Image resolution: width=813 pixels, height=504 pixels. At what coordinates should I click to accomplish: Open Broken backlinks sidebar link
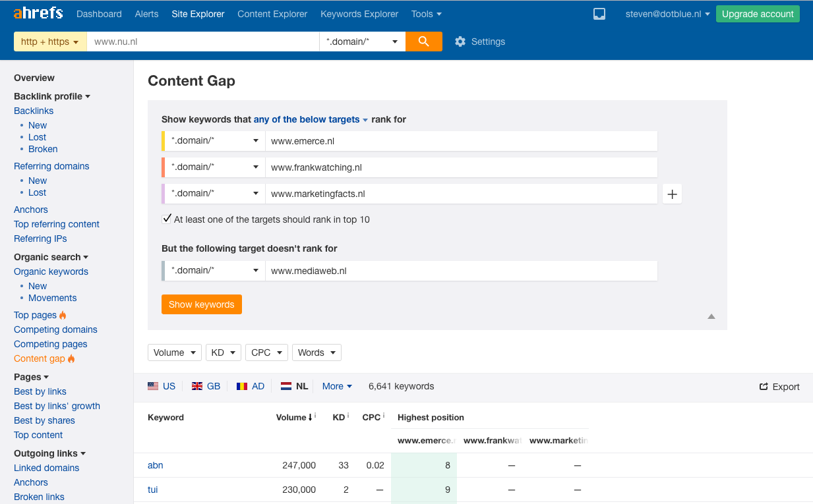pos(43,149)
